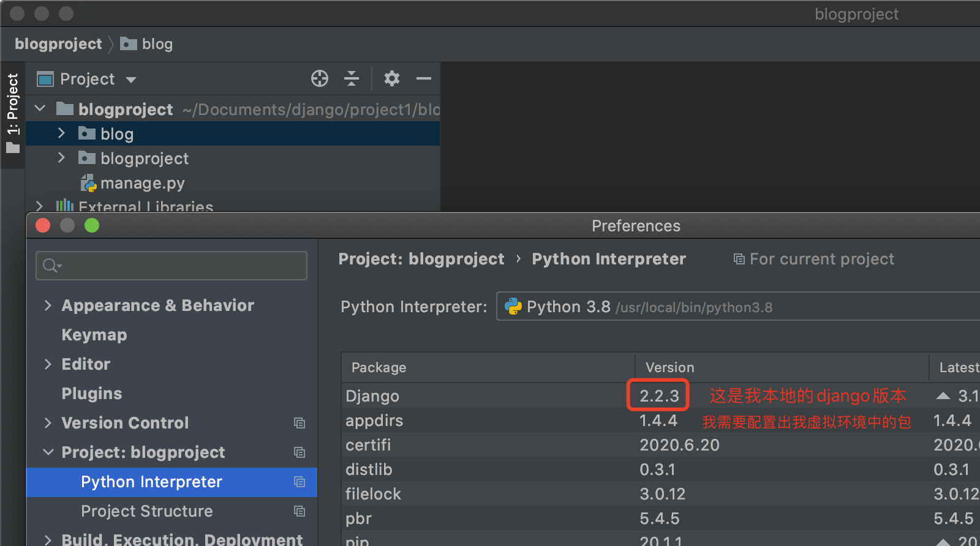Select Project Structure settings page

coord(147,511)
